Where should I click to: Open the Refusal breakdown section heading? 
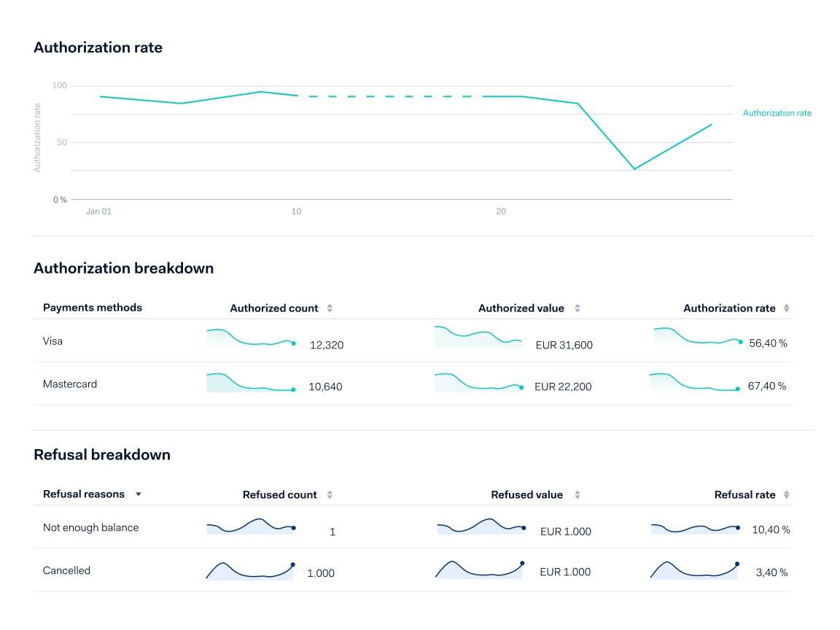[101, 454]
